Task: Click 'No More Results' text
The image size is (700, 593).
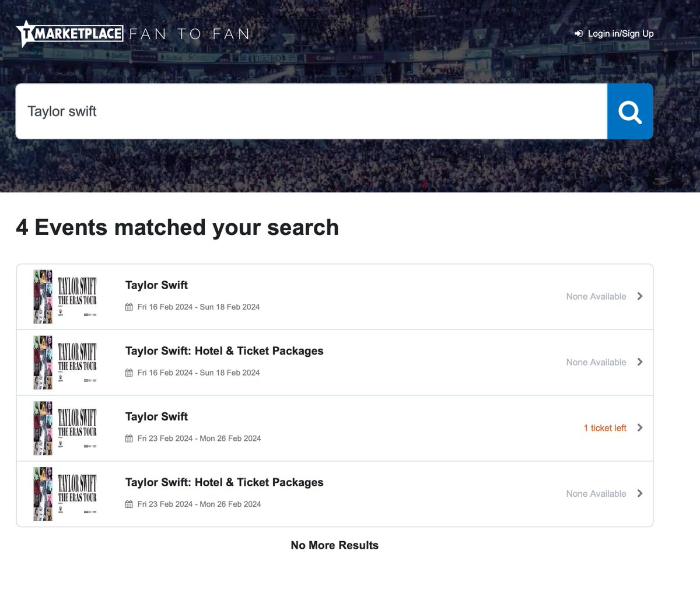Action: (x=335, y=546)
